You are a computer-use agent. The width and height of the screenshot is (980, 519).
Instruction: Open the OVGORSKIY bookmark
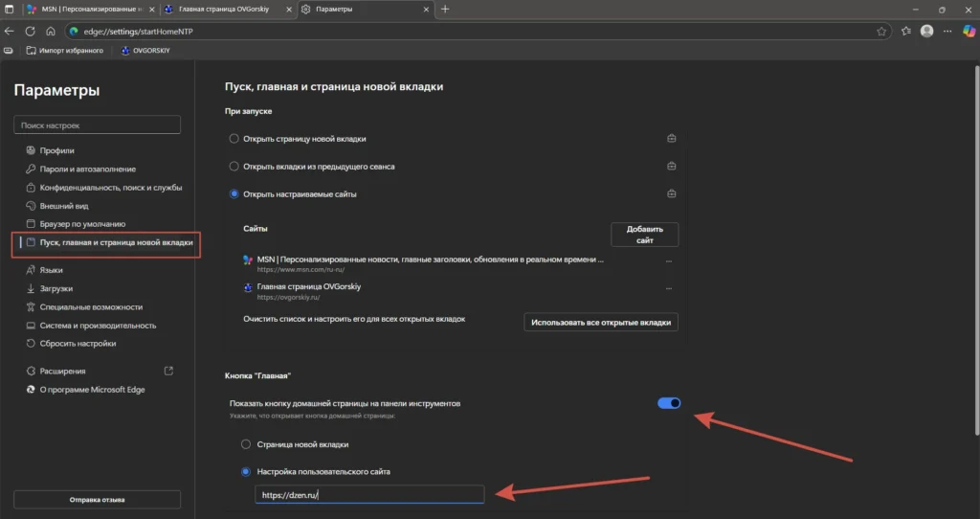pos(145,51)
